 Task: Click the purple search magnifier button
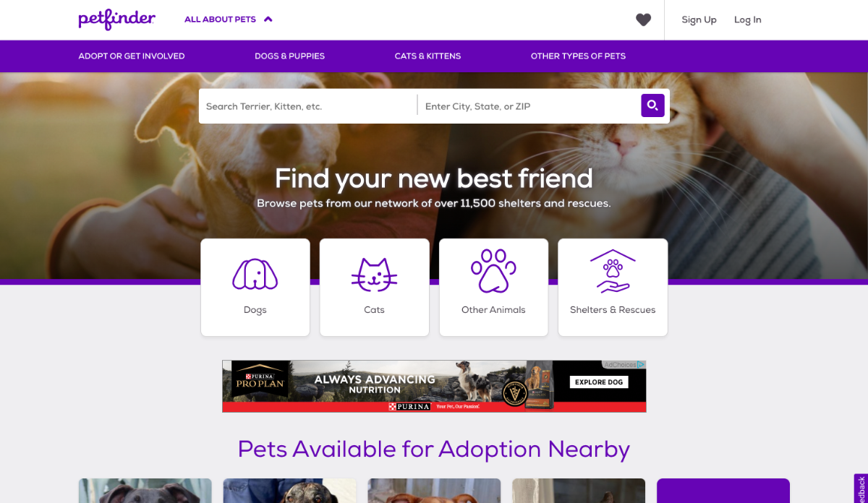point(652,106)
